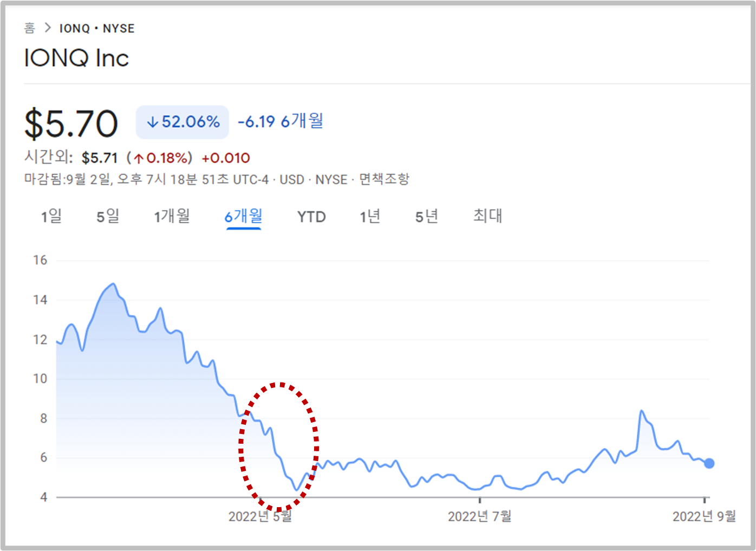Go to the 홈 breadcrumb link
This screenshot has width=756, height=551.
[x=30, y=28]
